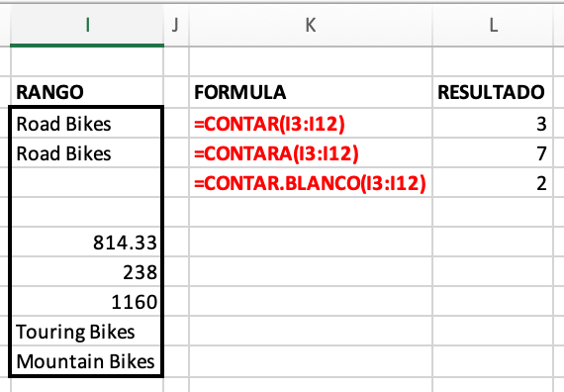564x392 pixels.
Task: Click the FORMULA header cell
Action: click(x=311, y=92)
